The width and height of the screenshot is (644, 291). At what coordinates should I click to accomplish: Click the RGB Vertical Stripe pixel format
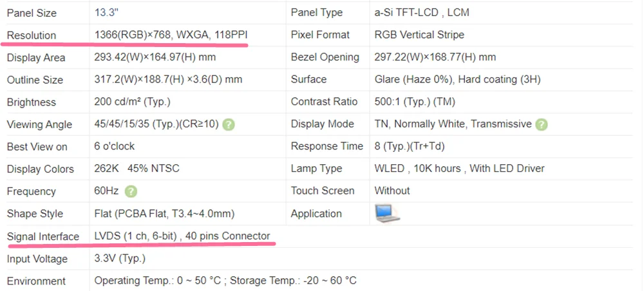click(x=419, y=35)
